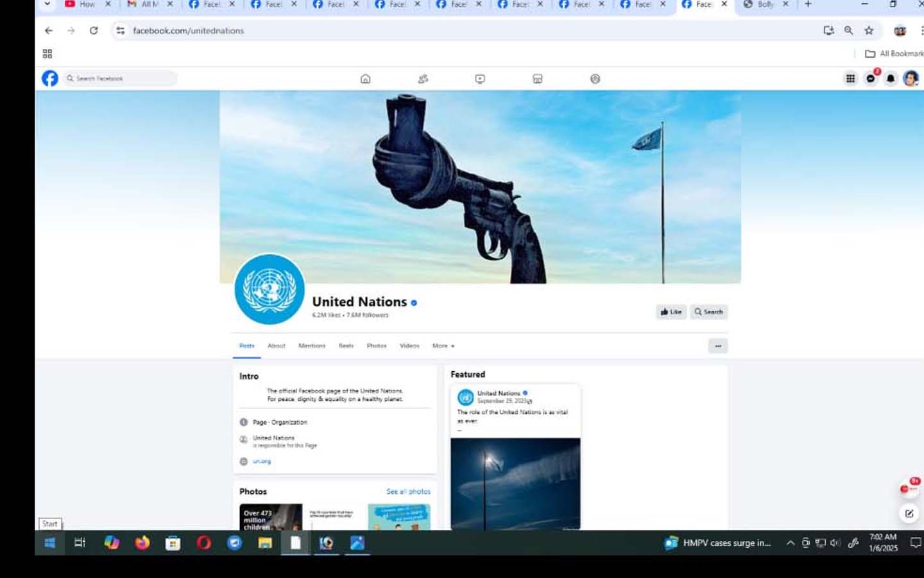This screenshot has width=924, height=578.
Task: Click the 'Page · Organization' text in Intro
Action: 280,423
